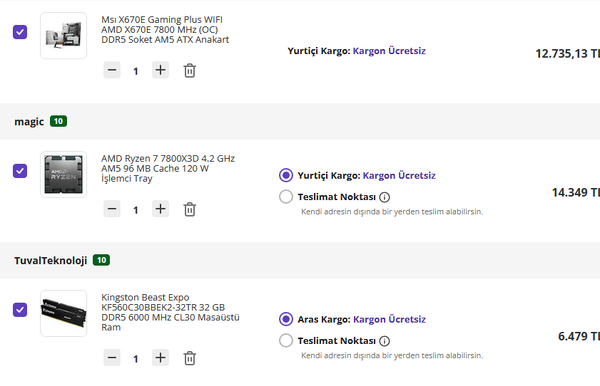This screenshot has height=386, width=600.
Task: Uncheck the Kingston Beast Expo RAM item
Action: 20,310
